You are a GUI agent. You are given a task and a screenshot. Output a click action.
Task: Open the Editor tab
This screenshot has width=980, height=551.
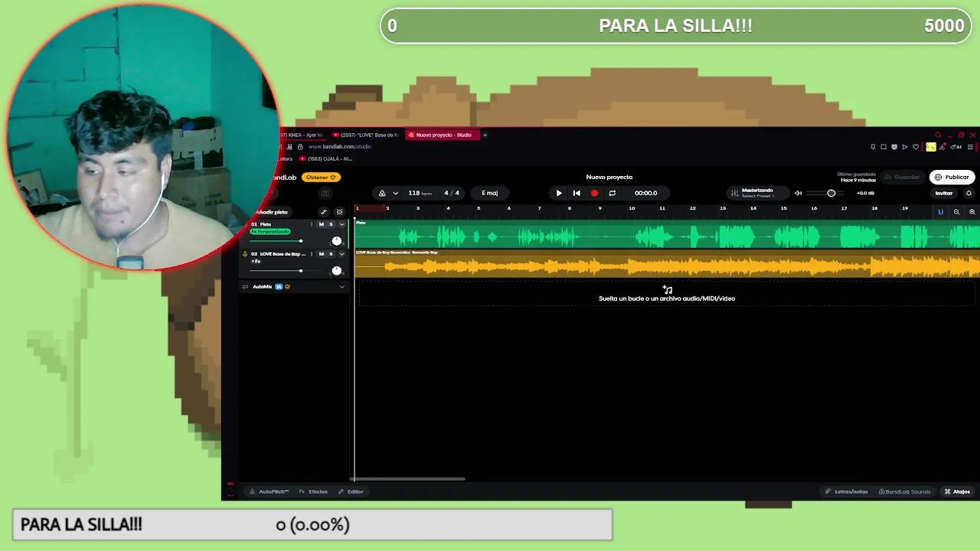351,491
